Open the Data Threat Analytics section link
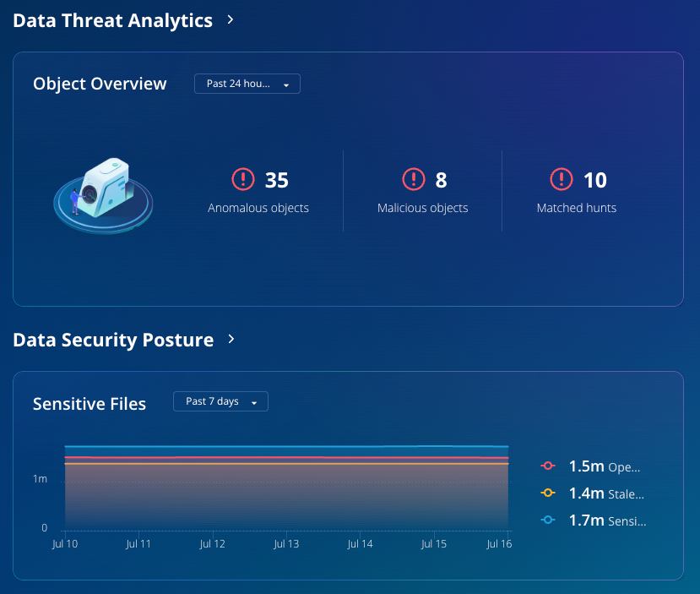This screenshot has height=594, width=700. coord(112,20)
